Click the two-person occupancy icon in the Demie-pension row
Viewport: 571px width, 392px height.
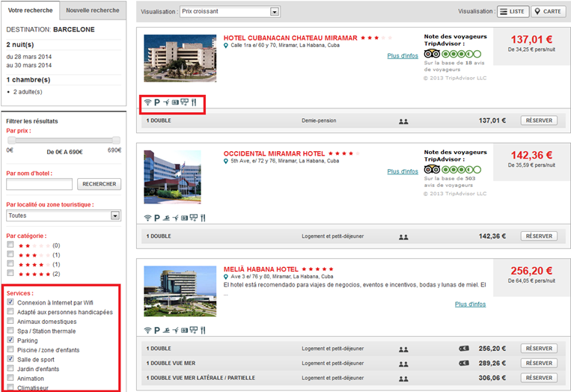(x=403, y=120)
